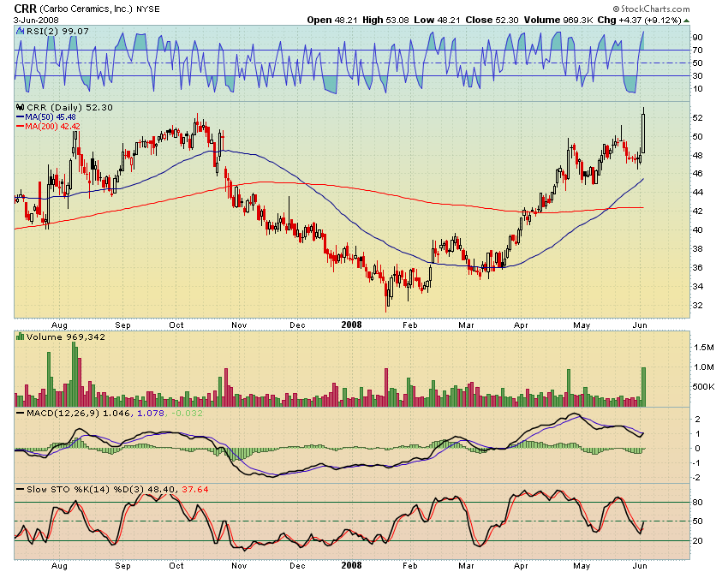This screenshot has height=572, width=728.
Task: Click the Close 52.30 value in header
Action: click(x=492, y=20)
